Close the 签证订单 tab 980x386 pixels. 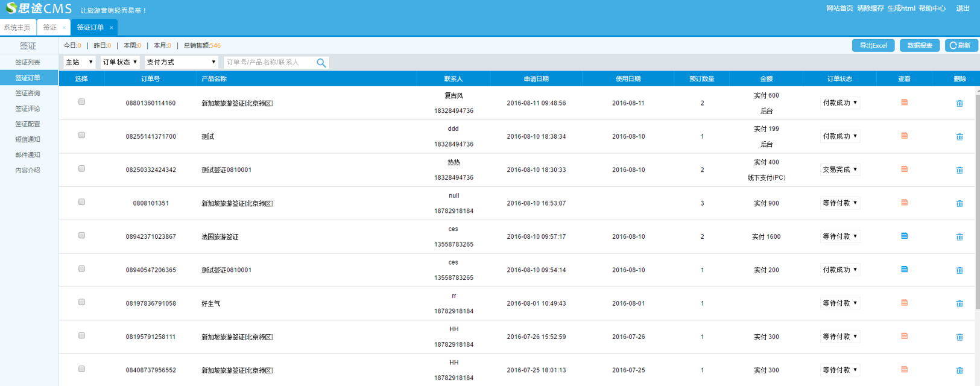click(112, 28)
